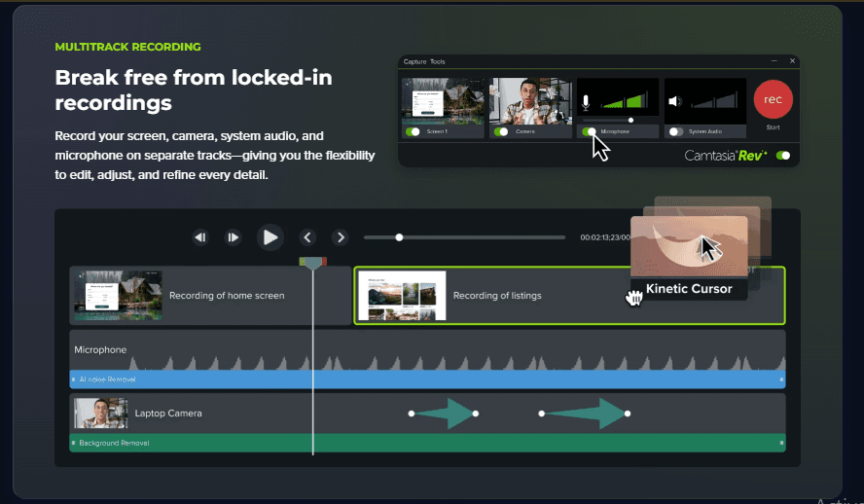Screen dimensions: 864x504
Task: Click the microphone icon in capture panel
Action: (586, 102)
